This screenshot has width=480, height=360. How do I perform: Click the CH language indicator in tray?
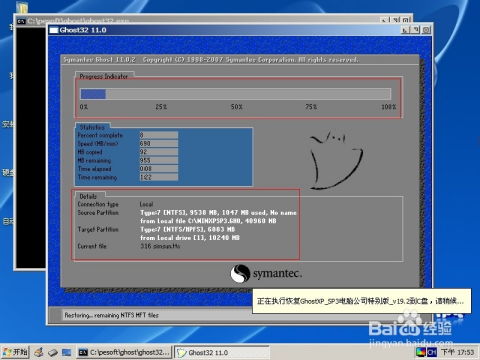click(432, 352)
